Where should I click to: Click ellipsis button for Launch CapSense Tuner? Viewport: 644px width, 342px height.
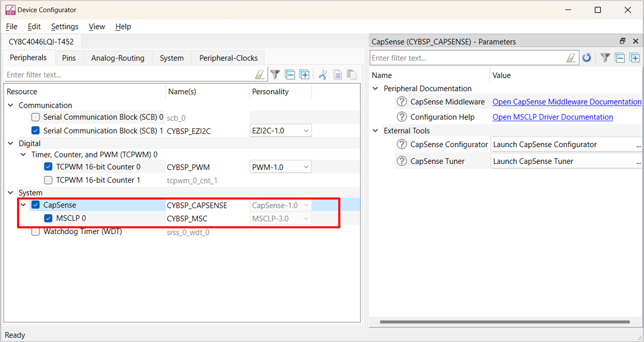(638, 162)
